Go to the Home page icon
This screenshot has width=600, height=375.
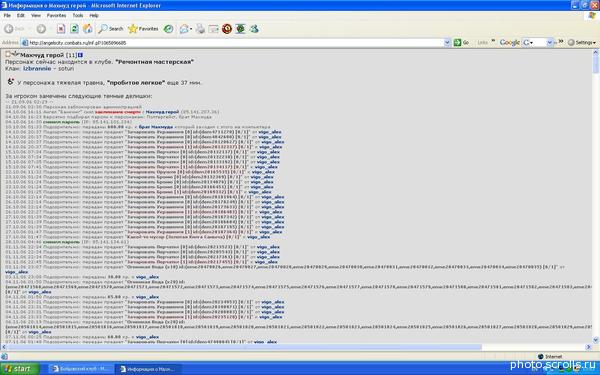coord(88,29)
